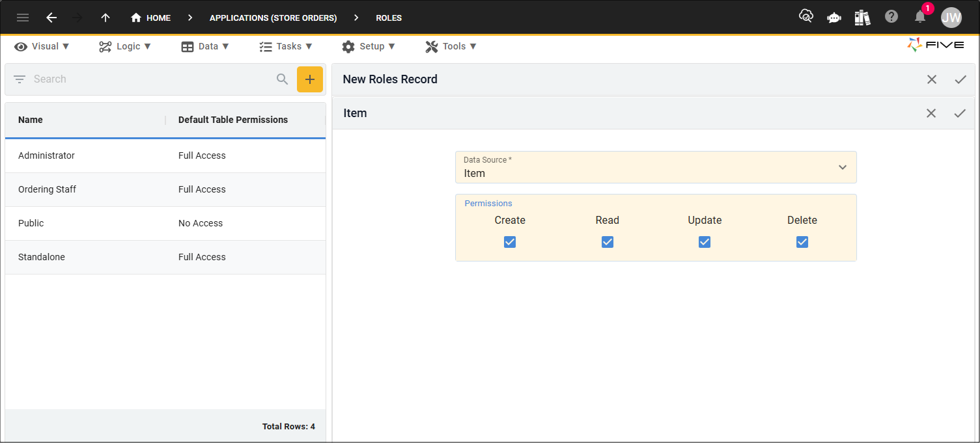The width and height of the screenshot is (980, 443).
Task: Open notifications via the bell icon
Action: coord(920,18)
